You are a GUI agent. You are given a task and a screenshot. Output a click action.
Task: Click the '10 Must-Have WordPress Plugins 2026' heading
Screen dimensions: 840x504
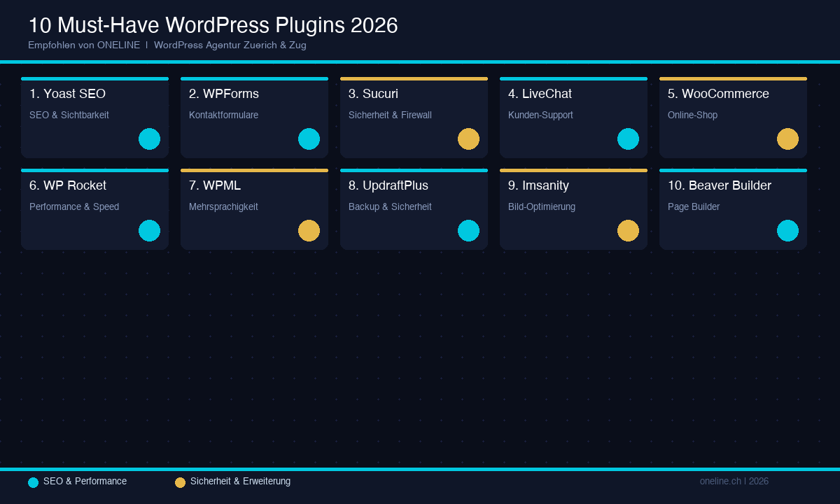pyautogui.click(x=213, y=26)
